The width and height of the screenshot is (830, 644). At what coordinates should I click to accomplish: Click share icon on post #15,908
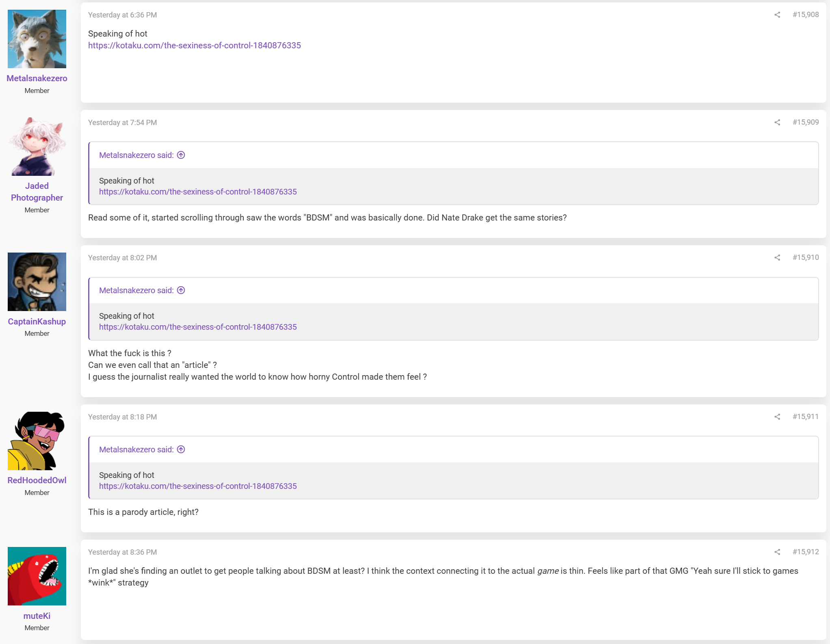pyautogui.click(x=777, y=15)
